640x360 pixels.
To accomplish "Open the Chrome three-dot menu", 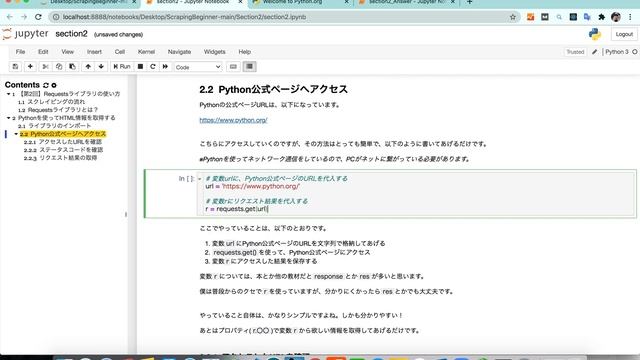I will click(630, 17).
